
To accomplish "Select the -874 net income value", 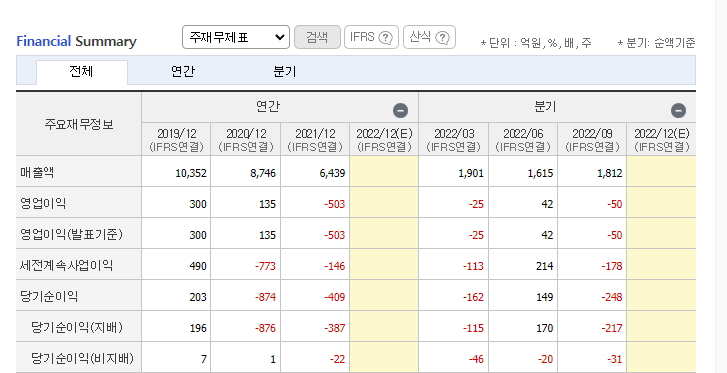I will [265, 297].
